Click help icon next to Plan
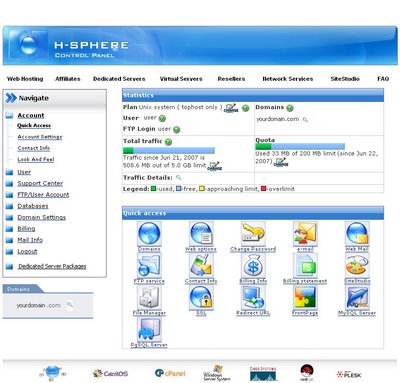400x383 pixels. [245, 108]
